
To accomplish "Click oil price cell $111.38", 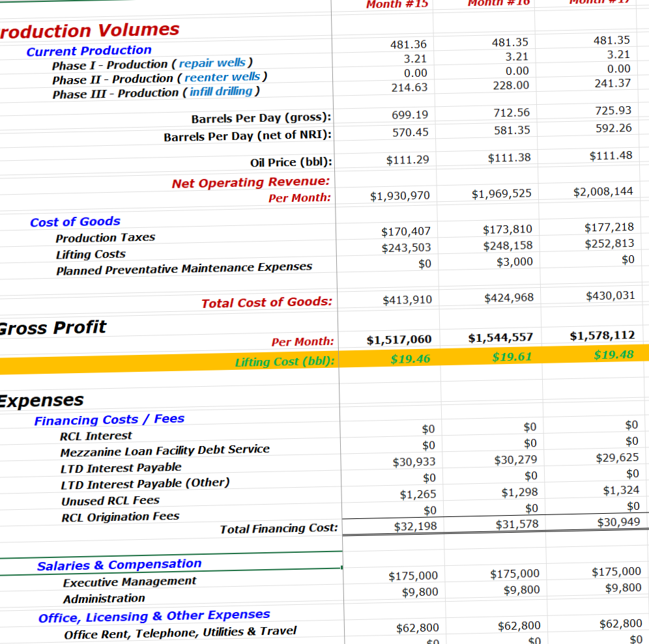I will coord(509,158).
